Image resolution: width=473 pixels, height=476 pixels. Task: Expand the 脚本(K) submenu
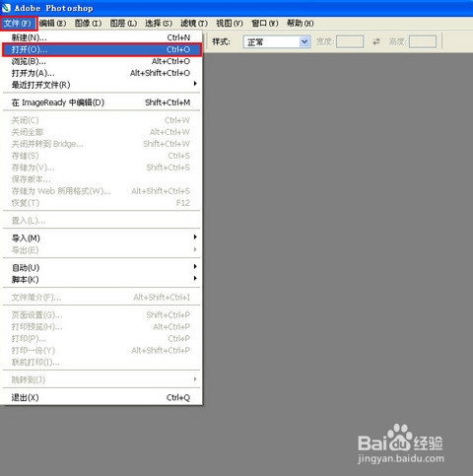click(x=101, y=280)
